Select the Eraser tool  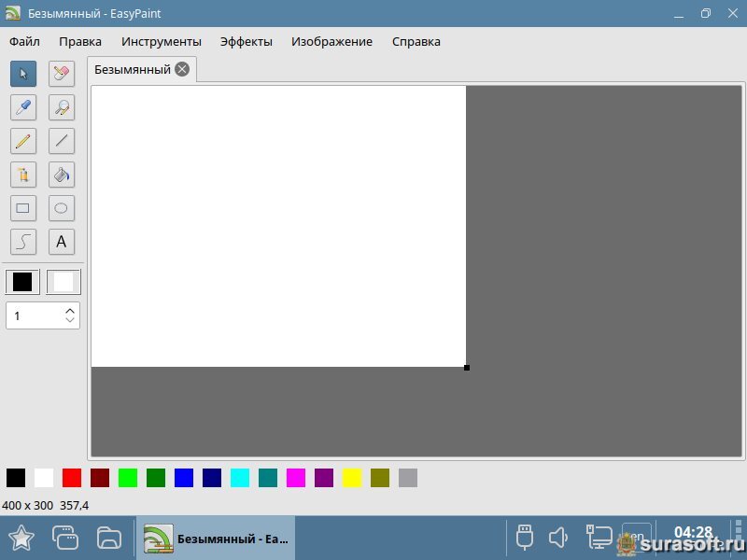[62, 74]
